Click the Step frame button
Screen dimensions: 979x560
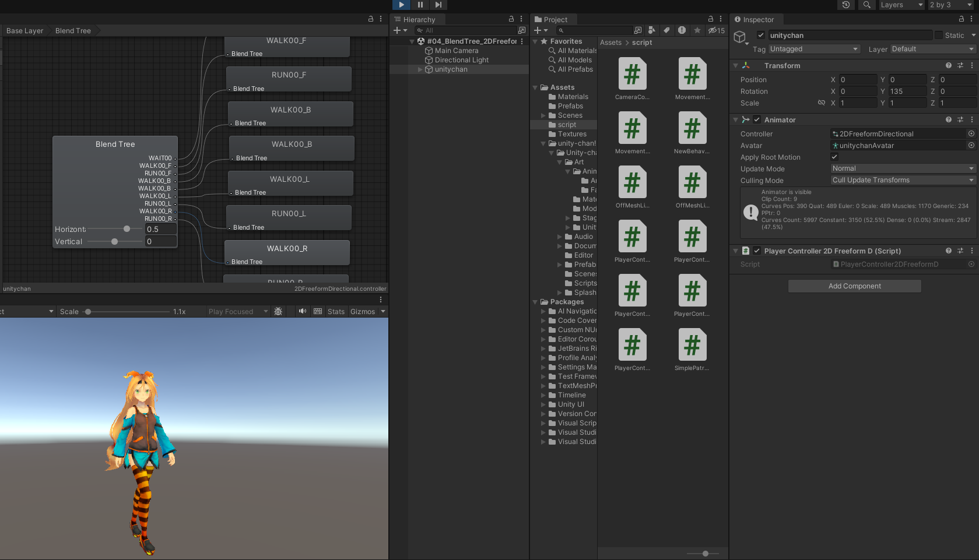point(438,5)
